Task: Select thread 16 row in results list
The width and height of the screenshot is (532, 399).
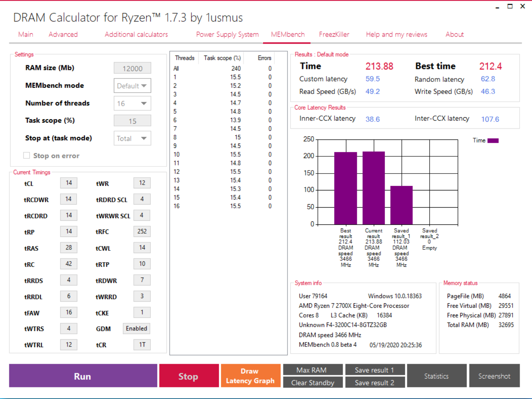Action: pos(223,206)
